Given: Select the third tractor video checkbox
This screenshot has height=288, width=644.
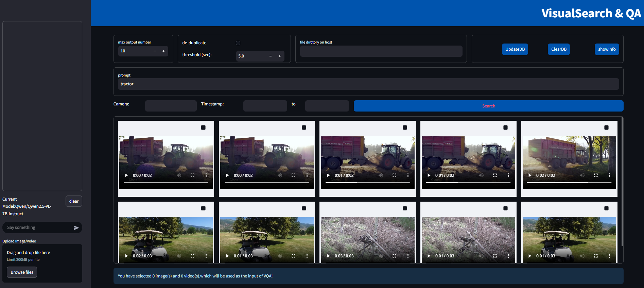Looking at the screenshot, I should [x=405, y=128].
